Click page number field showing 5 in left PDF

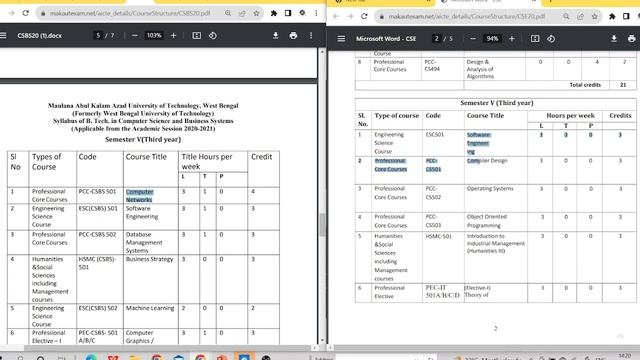coord(98,36)
